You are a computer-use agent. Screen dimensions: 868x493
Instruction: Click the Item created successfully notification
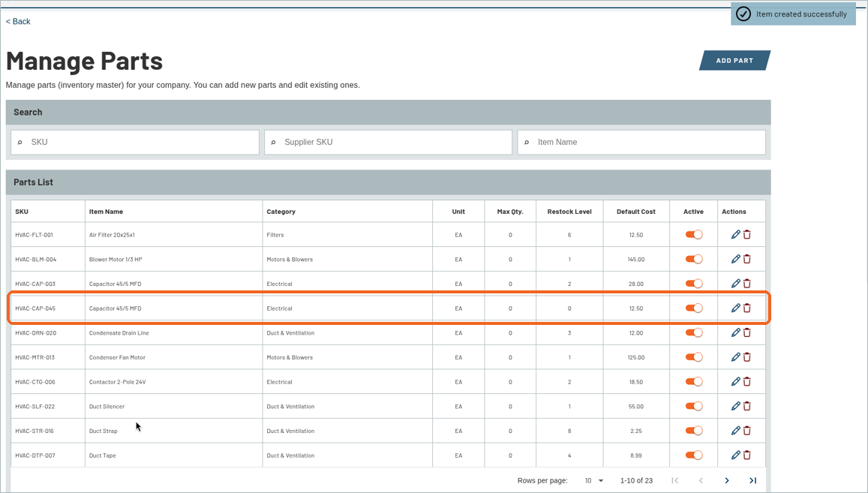[793, 14]
